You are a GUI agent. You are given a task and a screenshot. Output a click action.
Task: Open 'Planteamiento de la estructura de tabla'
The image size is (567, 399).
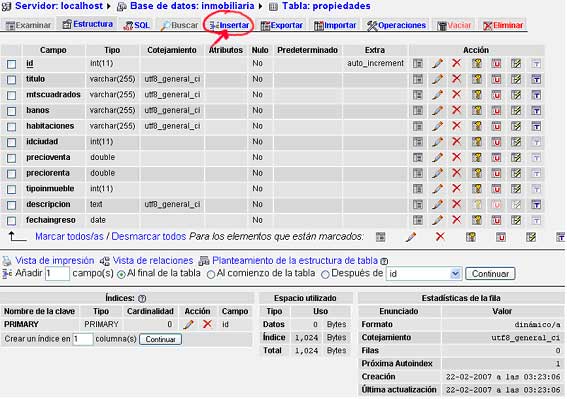pos(295,260)
